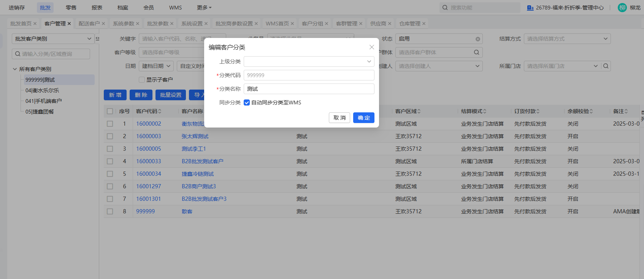Click magnifier icon in 分类/区域查询 box
This screenshot has height=279, width=644.
coord(17,54)
